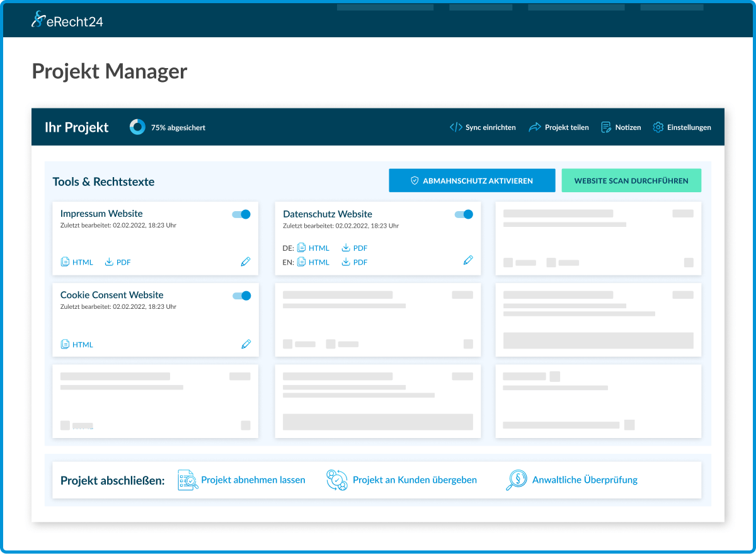Open Sync einrichten via the code icon

pos(457,127)
